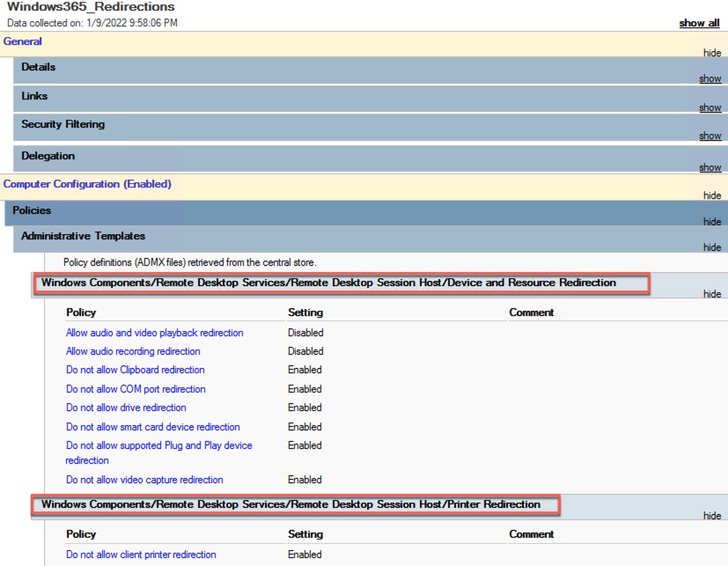This screenshot has height=566, width=728.
Task: Open 'Do not allow video capture redirection' policy
Action: click(x=144, y=480)
